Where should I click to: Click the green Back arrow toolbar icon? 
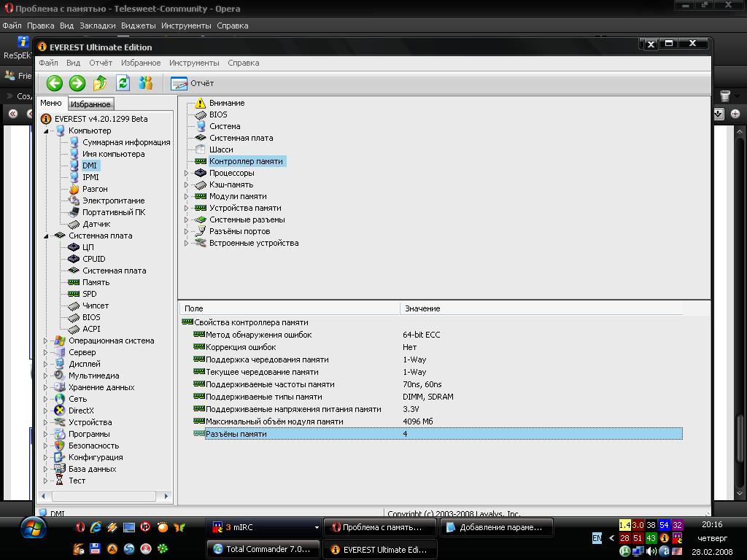click(55, 83)
